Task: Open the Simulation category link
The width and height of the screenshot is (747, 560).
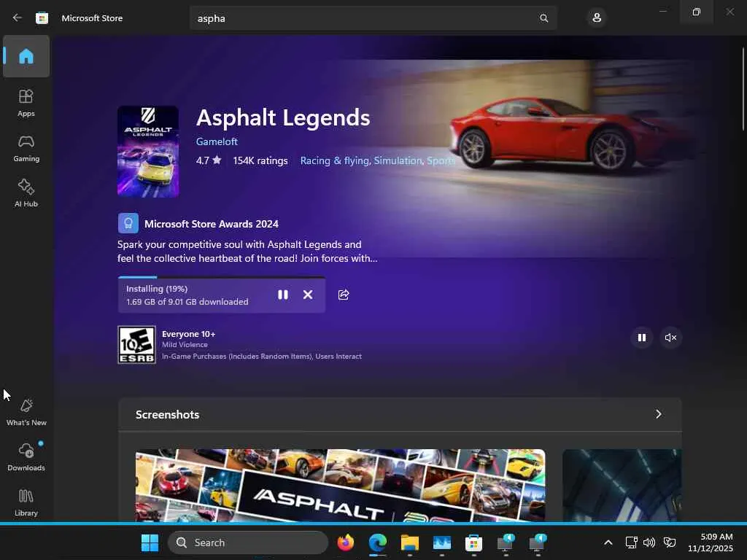Action: click(x=398, y=160)
